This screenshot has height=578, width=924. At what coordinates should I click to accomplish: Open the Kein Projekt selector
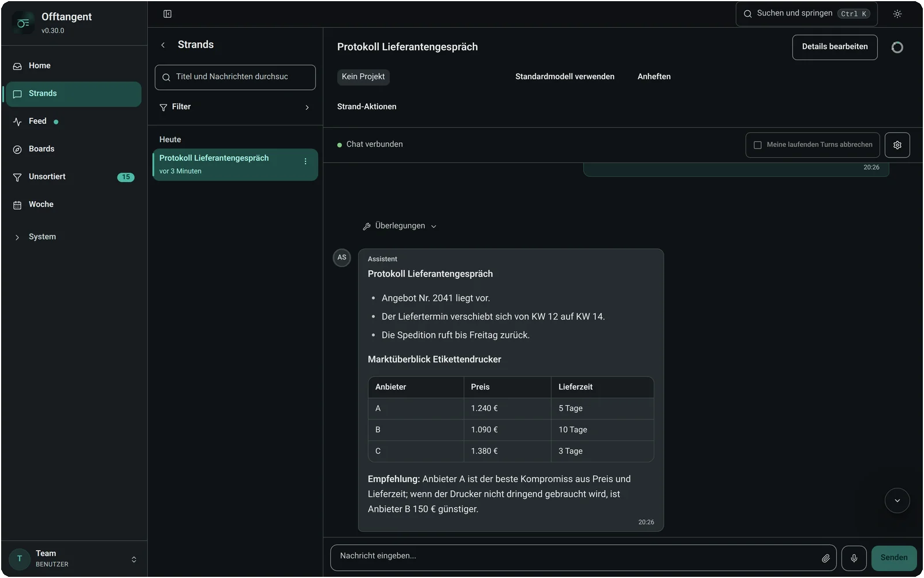(x=363, y=77)
